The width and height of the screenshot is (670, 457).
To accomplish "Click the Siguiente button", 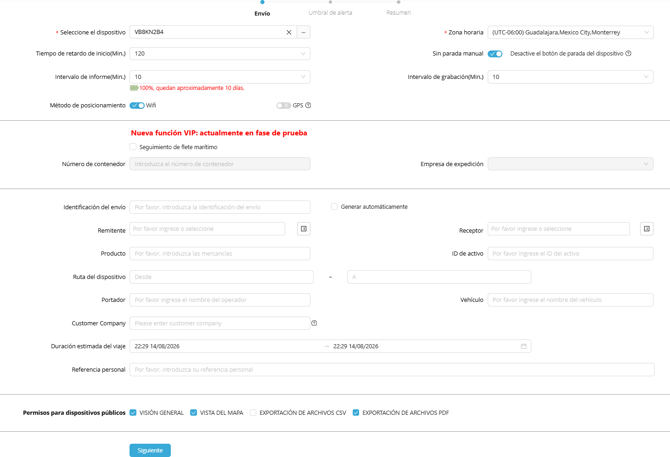I will point(150,450).
